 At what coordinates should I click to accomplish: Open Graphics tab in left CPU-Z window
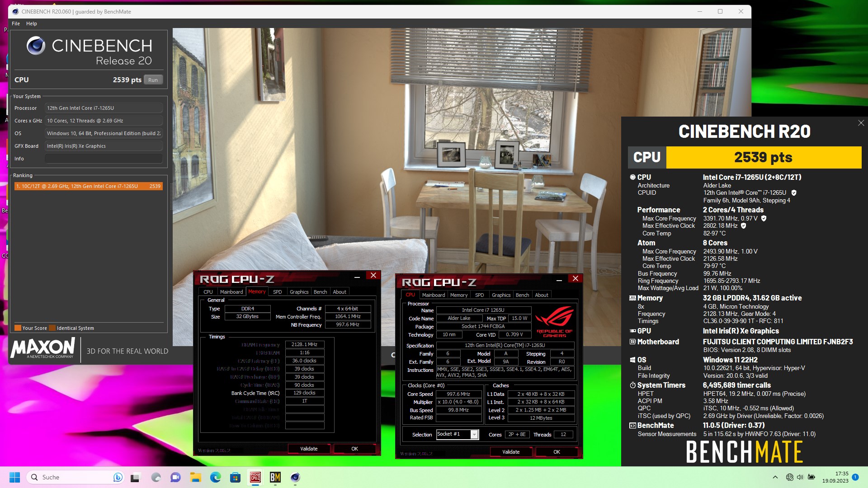[x=299, y=292]
